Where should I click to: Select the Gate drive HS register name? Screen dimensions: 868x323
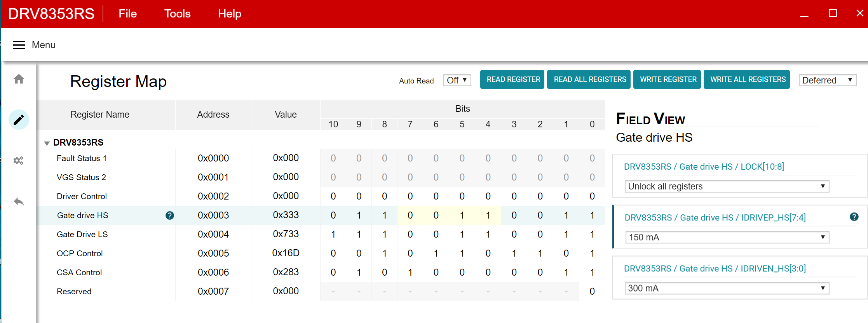(x=83, y=215)
